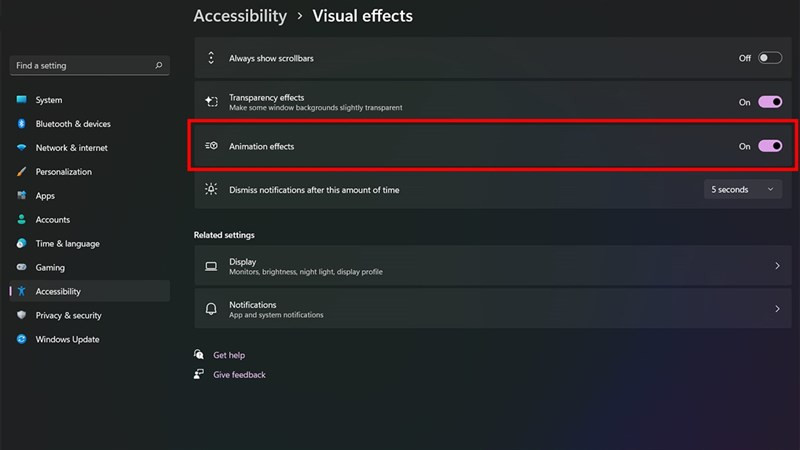Go to Time & language settings
This screenshot has height=450, width=800.
[x=67, y=244]
